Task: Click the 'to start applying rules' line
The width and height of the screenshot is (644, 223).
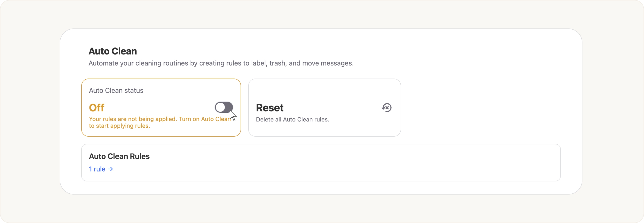Action: click(120, 126)
